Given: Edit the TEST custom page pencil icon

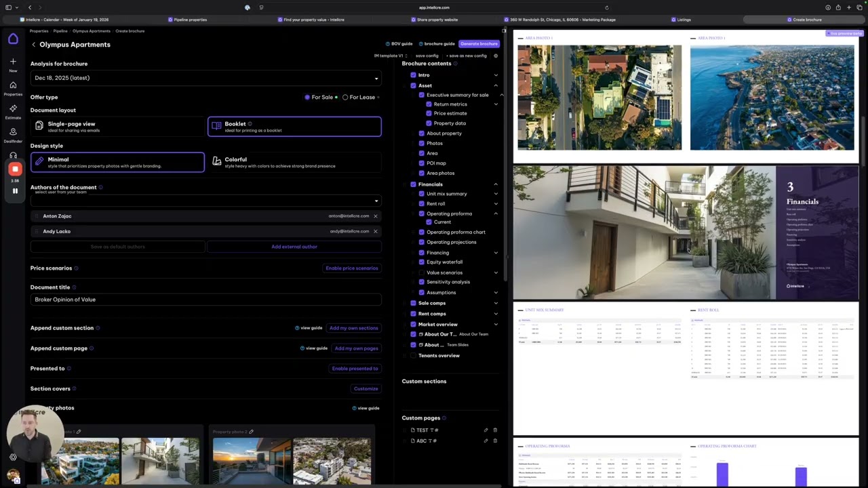Looking at the screenshot, I should click(486, 430).
